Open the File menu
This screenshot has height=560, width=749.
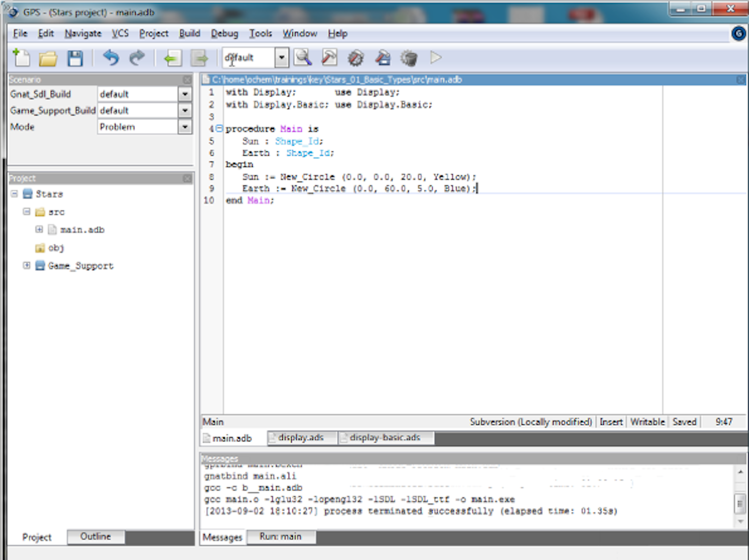tap(20, 33)
